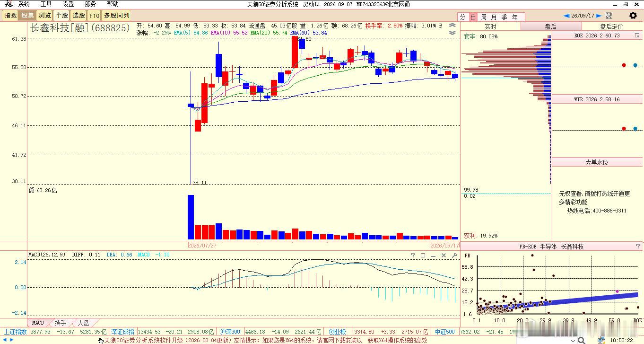Screen dimensions: 644x344
Task: Go to previous date with left blue arrow
Action: click(567, 16)
